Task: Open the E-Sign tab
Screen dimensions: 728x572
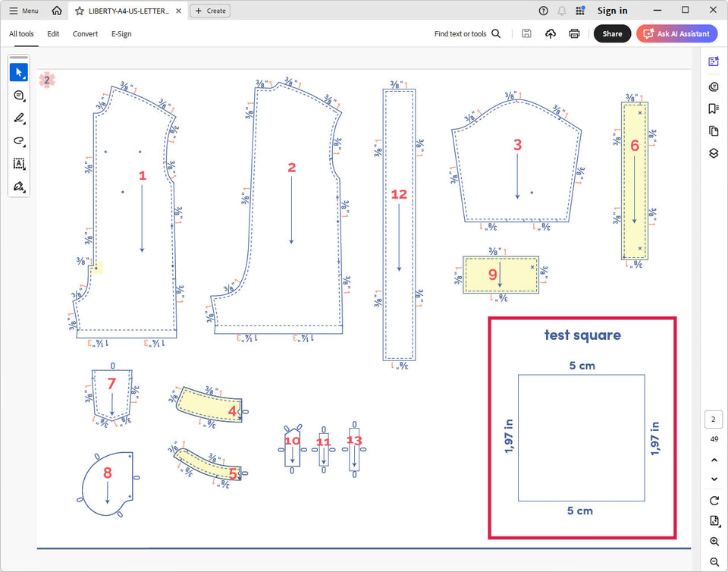Action: [121, 34]
